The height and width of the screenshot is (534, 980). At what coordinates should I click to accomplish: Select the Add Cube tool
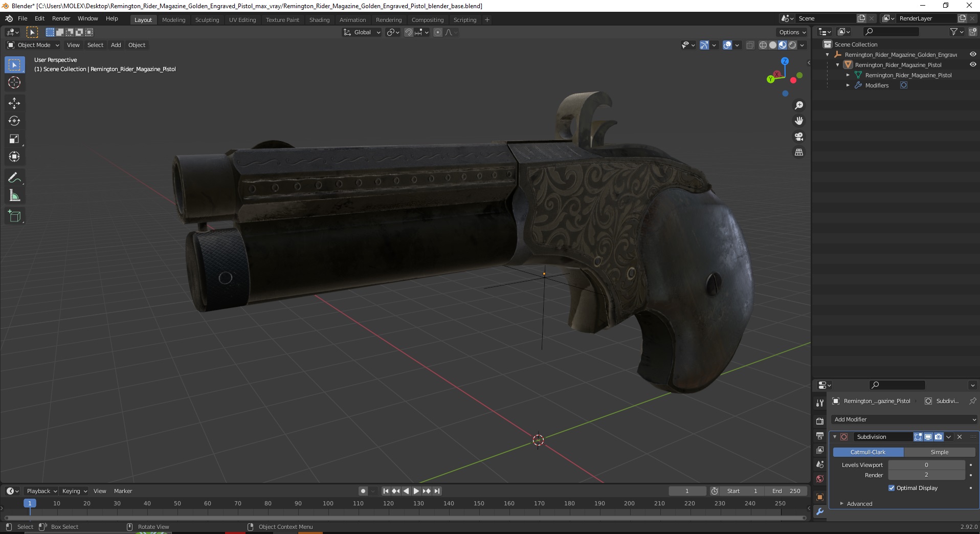pyautogui.click(x=14, y=216)
